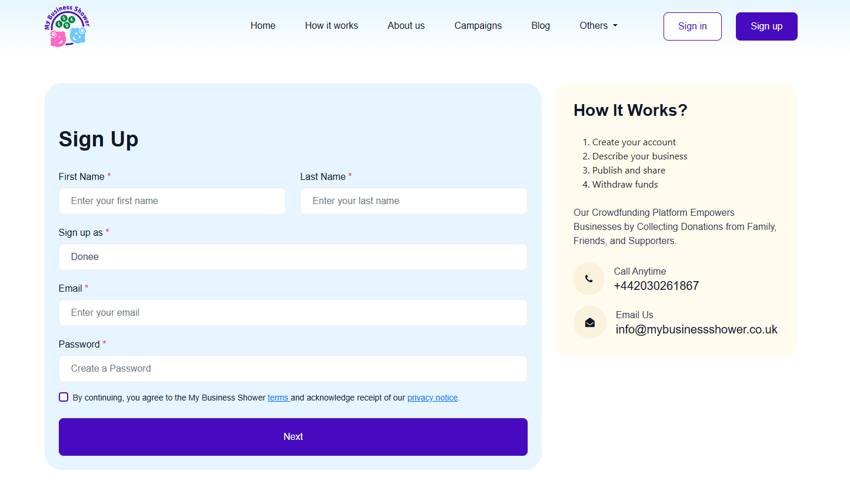Click the Sign up header button
This screenshot has height=504, width=850.
(766, 26)
